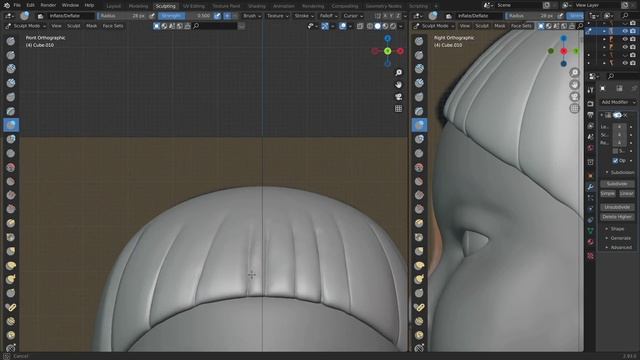Click the Linear subdivision button

(x=627, y=193)
